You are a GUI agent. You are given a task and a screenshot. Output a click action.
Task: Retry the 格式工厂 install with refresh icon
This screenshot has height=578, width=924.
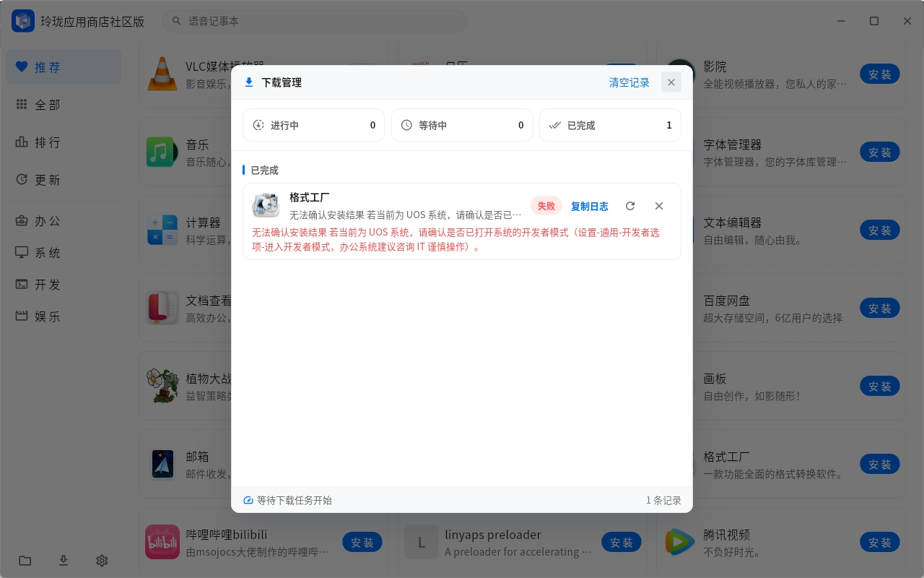click(630, 206)
